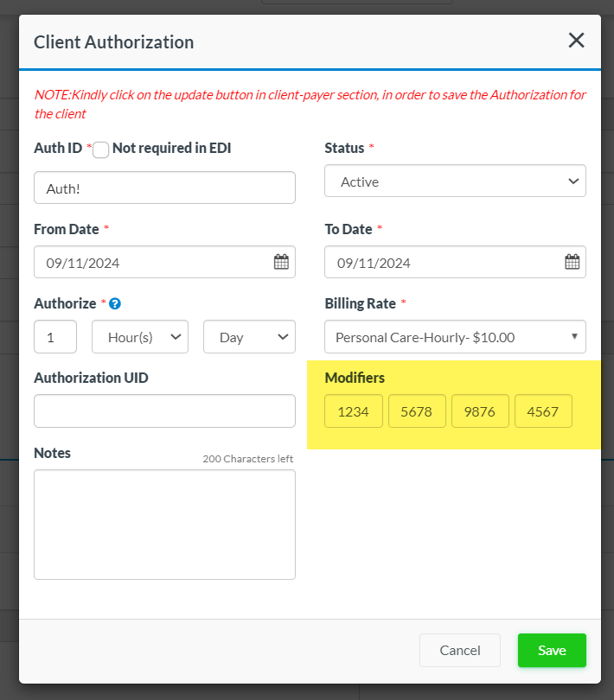Click the From Date input field
This screenshot has height=700, width=614.
151,263
